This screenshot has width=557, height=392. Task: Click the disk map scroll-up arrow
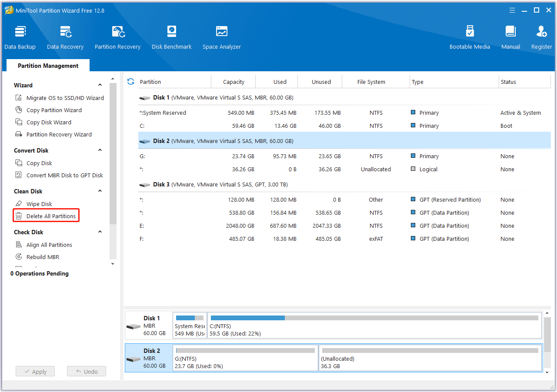pyautogui.click(x=547, y=313)
